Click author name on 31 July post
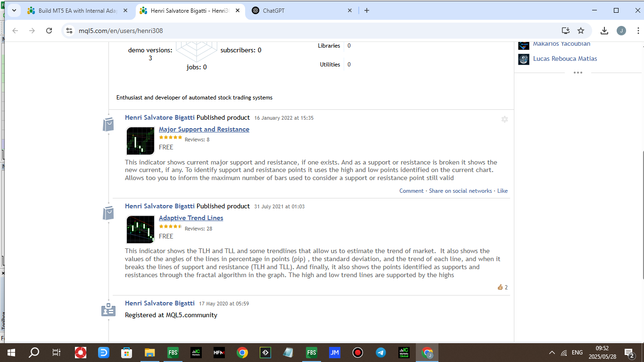Screen dimensions: 644x362 pyautogui.click(x=160, y=206)
